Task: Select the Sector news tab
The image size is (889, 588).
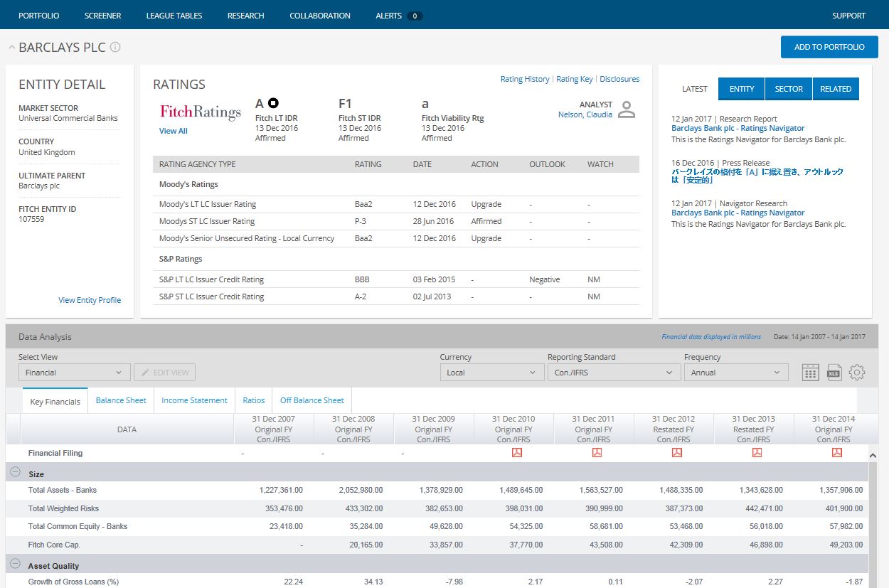Action: point(788,89)
